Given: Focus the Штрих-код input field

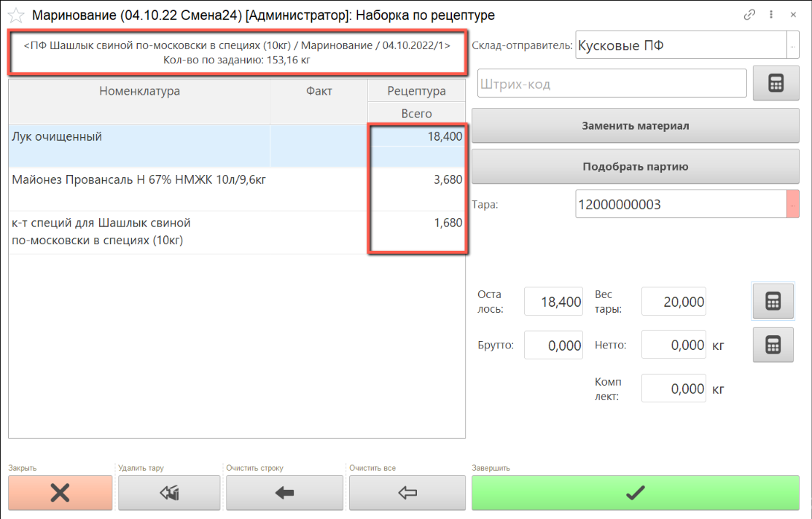Looking at the screenshot, I should pos(612,83).
